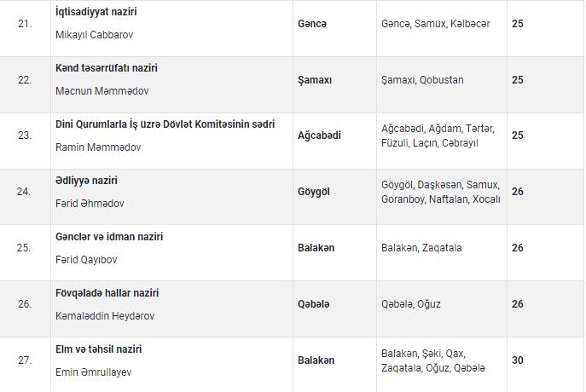This screenshot has height=392, width=586.
Task: Select the name Fərid Əhmədov
Action: [x=90, y=204]
